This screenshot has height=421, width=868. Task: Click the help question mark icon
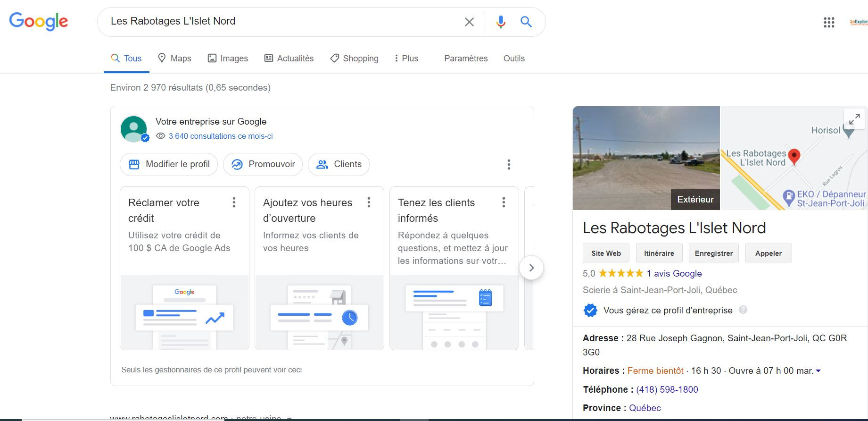coord(743,310)
